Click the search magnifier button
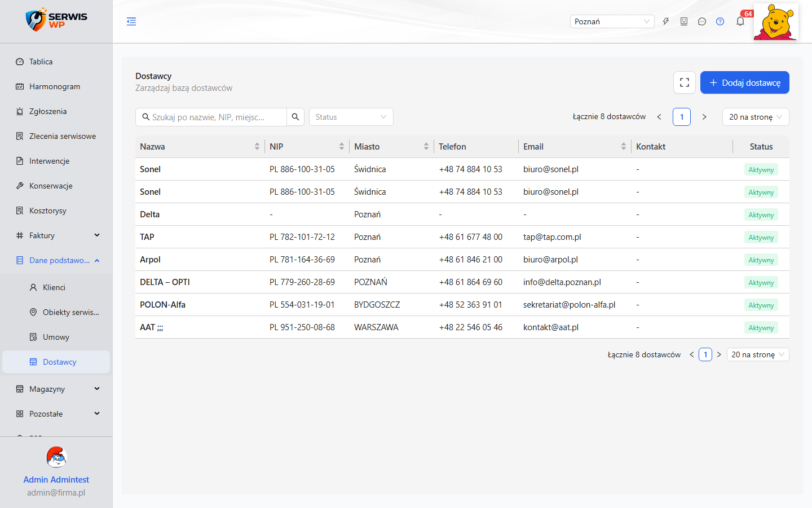Screen dimensions: 812x508 pyautogui.click(x=295, y=117)
